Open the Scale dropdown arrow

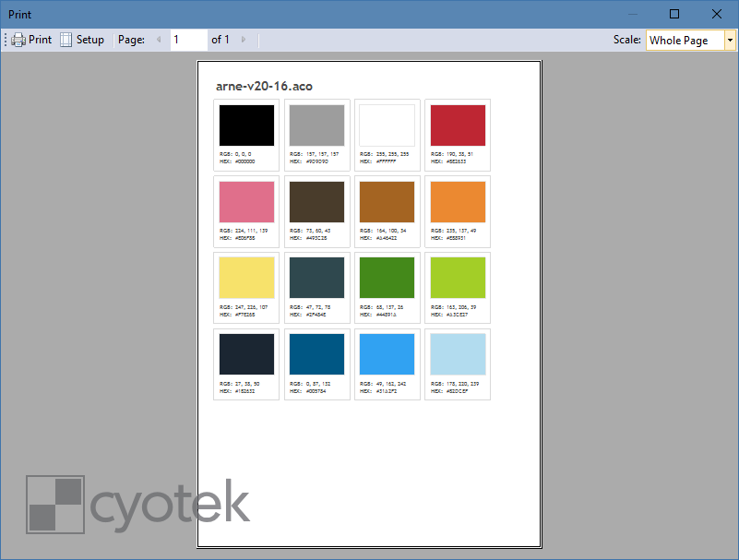730,40
